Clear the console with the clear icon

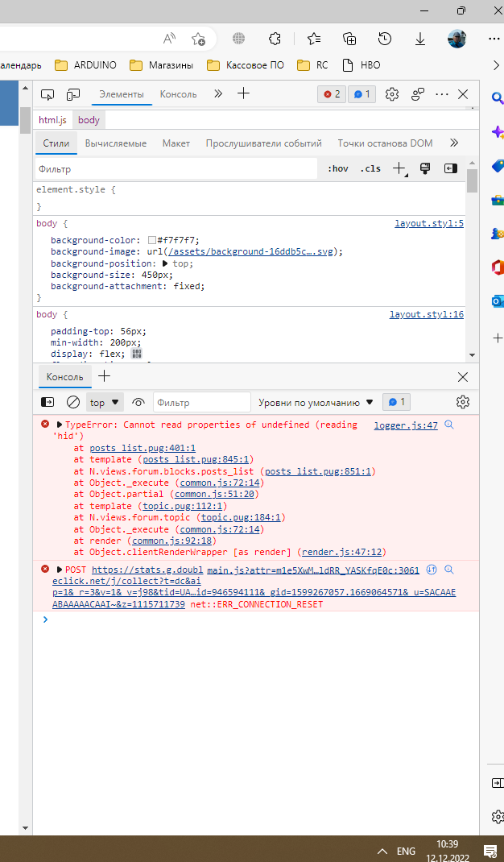tap(73, 402)
